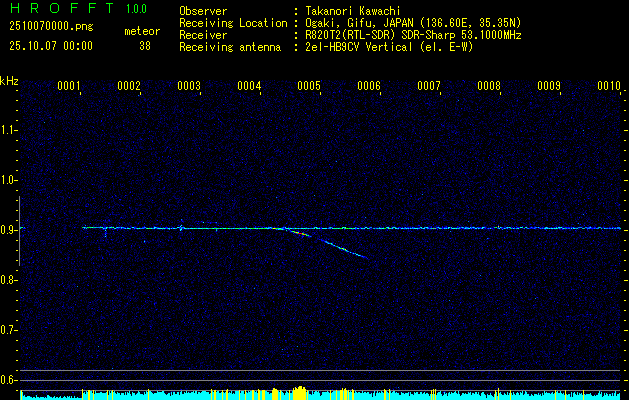629x400 pixels.
Task: Click time marker 0006
Action: [x=369, y=86]
